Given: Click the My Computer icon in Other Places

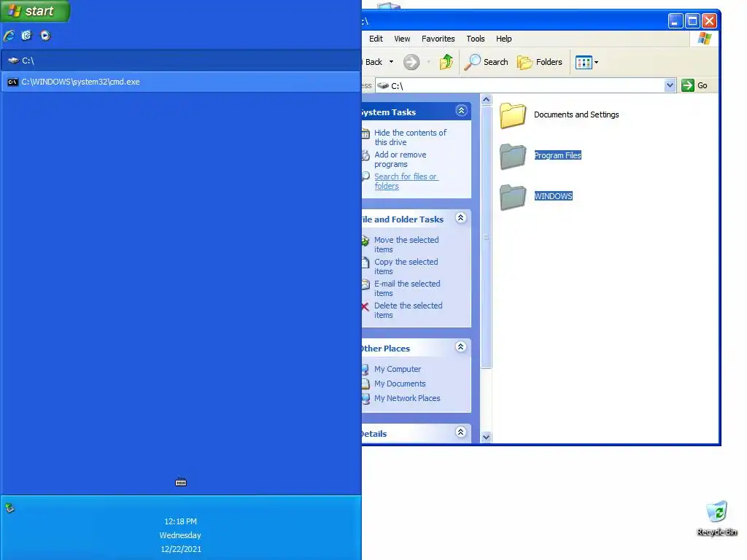Looking at the screenshot, I should coord(365,369).
